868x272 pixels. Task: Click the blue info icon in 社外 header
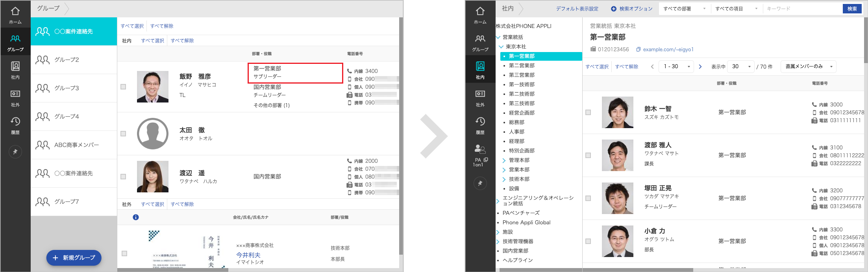tap(136, 217)
